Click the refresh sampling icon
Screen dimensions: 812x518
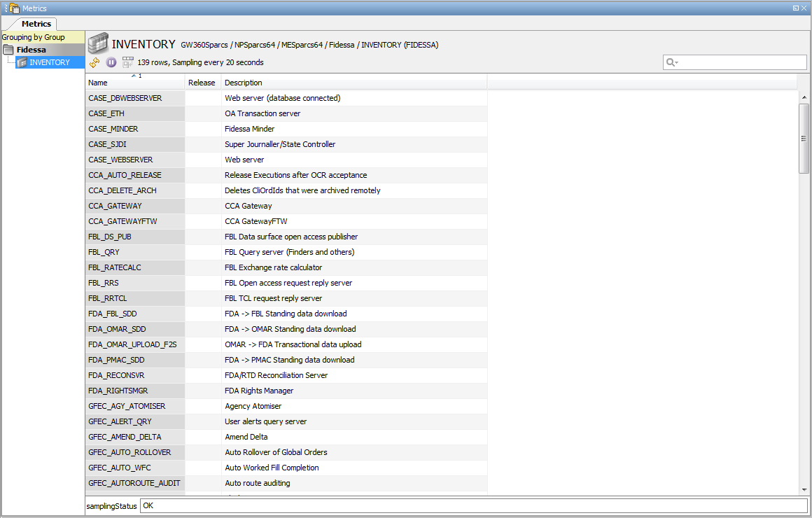94,63
